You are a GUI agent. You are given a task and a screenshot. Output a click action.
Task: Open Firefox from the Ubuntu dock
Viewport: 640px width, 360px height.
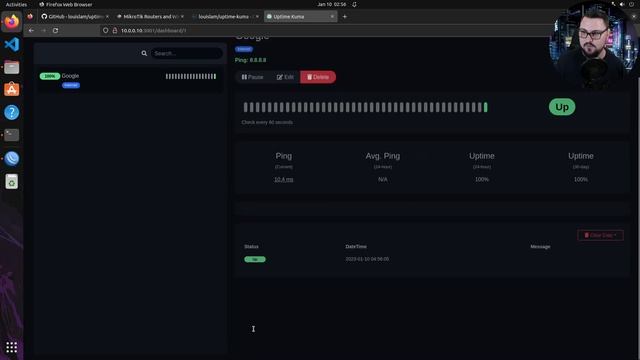(11, 21)
